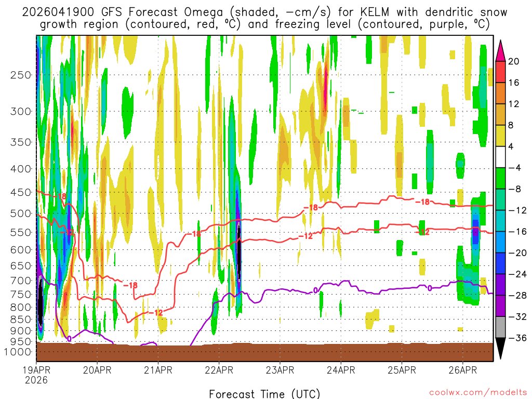Click the 23APR time axis label

[280, 370]
